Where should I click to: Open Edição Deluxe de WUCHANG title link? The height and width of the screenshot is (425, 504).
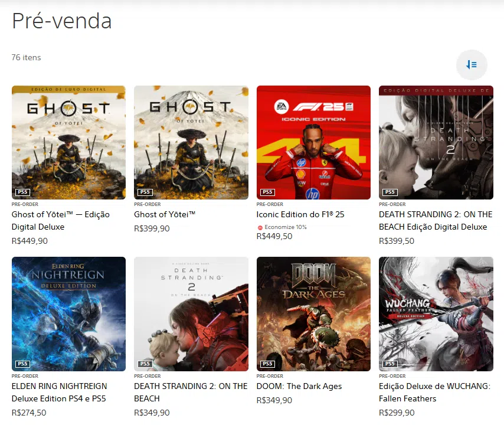click(434, 392)
